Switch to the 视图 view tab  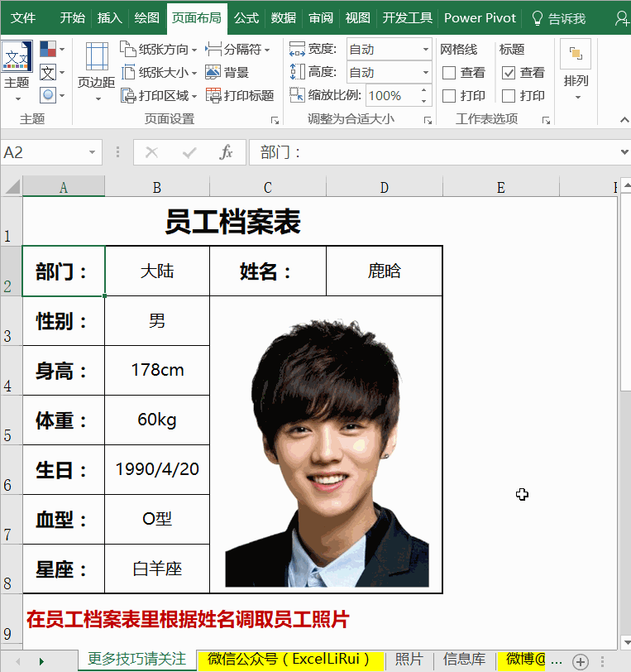pyautogui.click(x=358, y=18)
